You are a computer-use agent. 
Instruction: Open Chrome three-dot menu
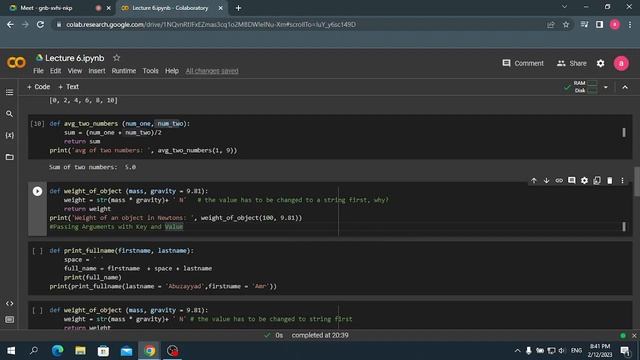[630, 24]
